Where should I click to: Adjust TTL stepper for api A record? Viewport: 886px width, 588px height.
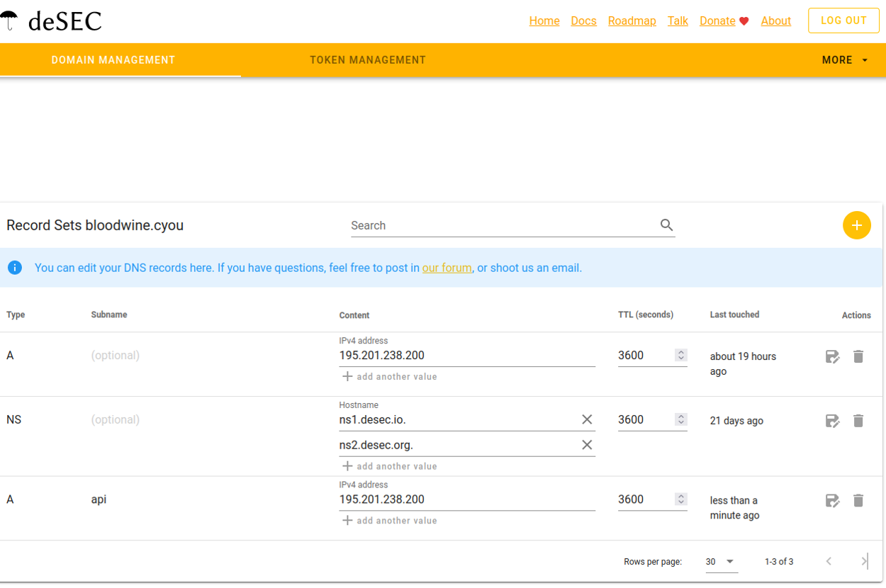[681, 499]
